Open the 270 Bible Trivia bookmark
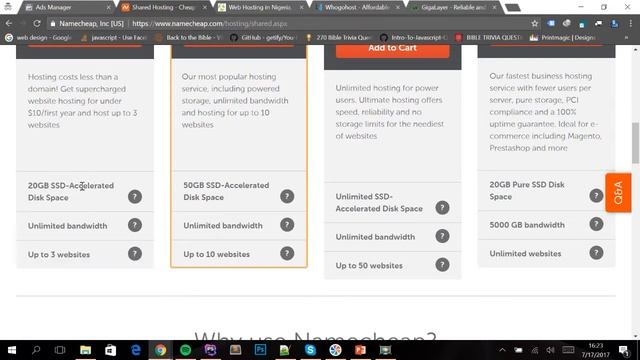The image size is (640, 360). pyautogui.click(x=339, y=38)
